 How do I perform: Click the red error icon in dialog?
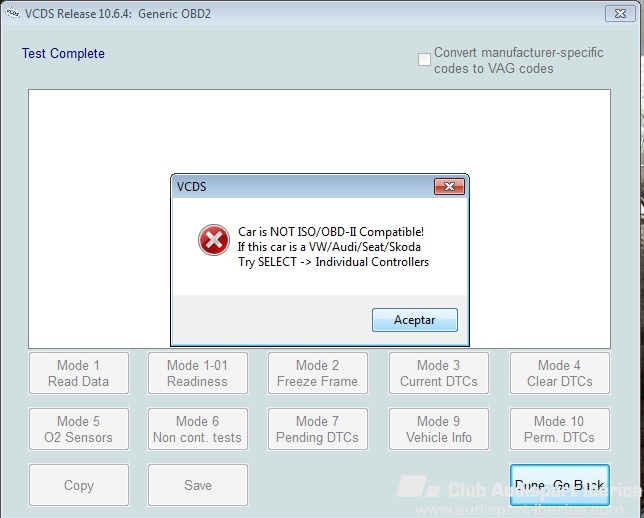click(x=214, y=240)
